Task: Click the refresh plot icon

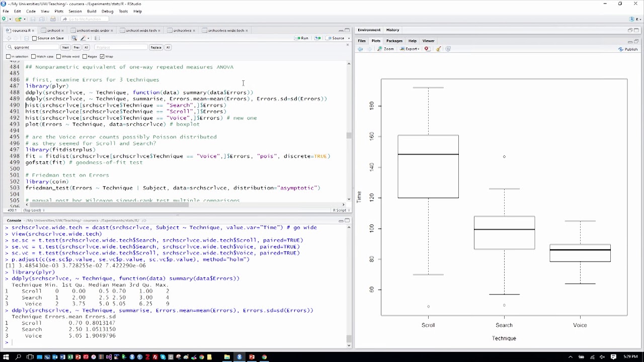Action: click(x=448, y=49)
